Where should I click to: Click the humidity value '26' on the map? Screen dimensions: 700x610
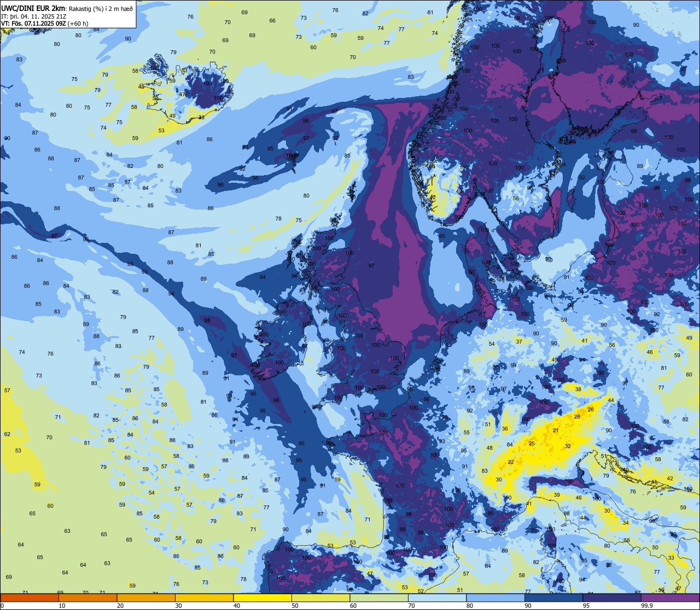point(591,410)
